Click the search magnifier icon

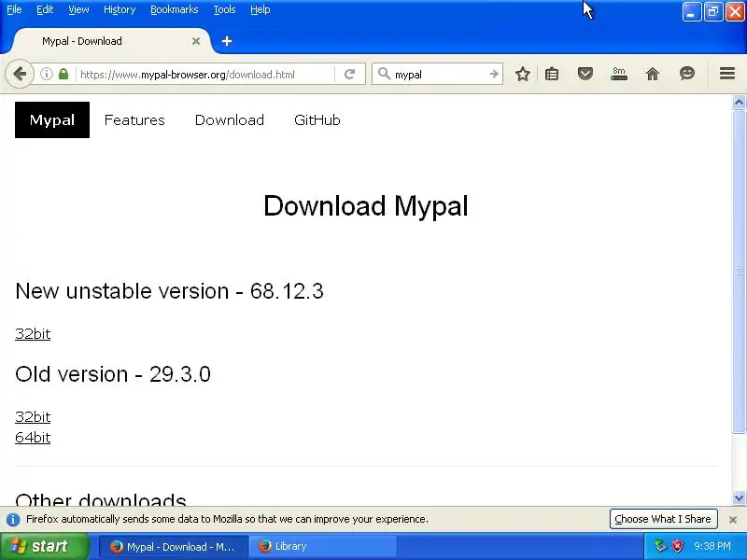pyautogui.click(x=384, y=74)
